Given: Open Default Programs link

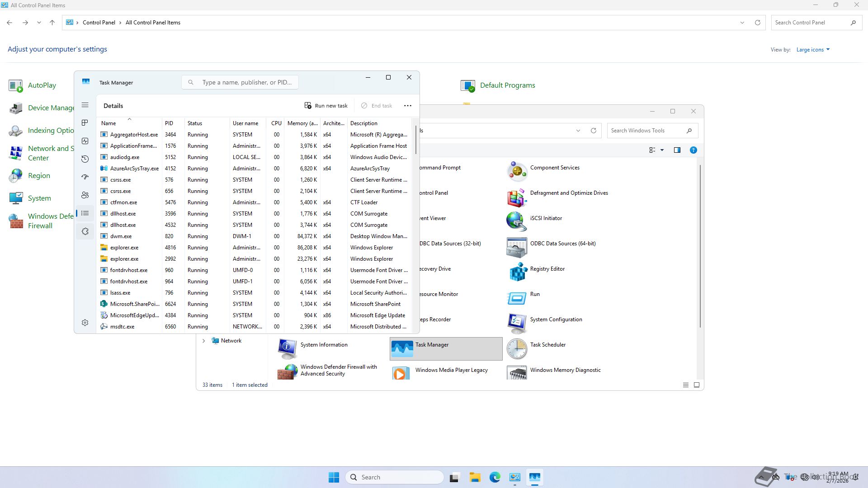Looking at the screenshot, I should [x=507, y=85].
